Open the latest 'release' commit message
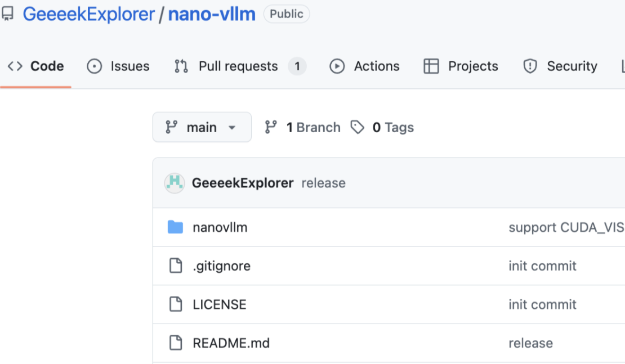This screenshot has height=364, width=625. [323, 183]
